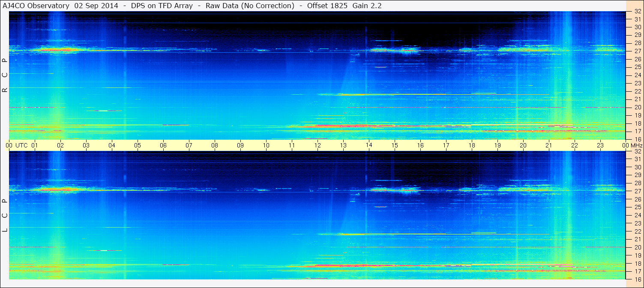Click the '00 UTC' start time label
This screenshot has height=288, width=644.
tap(17, 145)
